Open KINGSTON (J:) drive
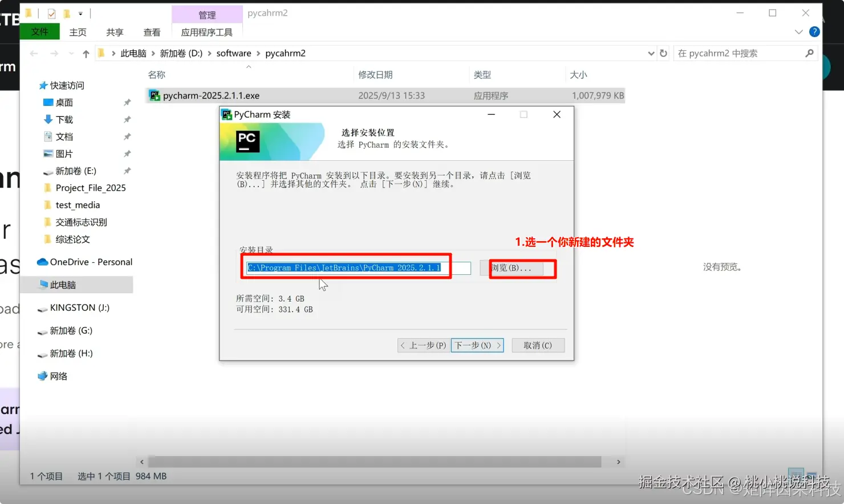 pos(79,308)
